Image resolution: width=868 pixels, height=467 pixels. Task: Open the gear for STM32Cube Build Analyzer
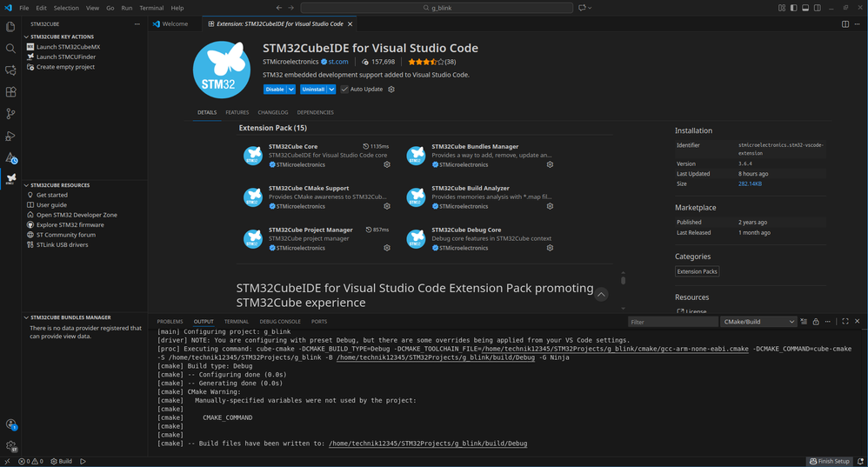[550, 206]
